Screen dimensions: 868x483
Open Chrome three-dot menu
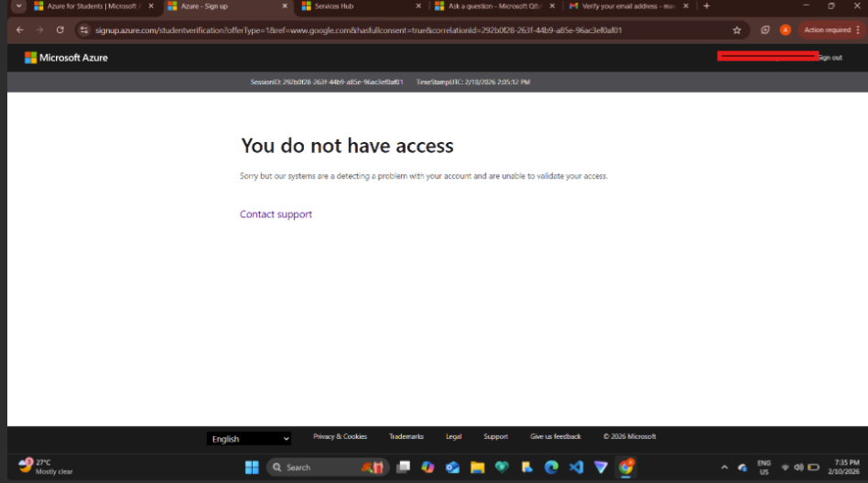(858, 30)
